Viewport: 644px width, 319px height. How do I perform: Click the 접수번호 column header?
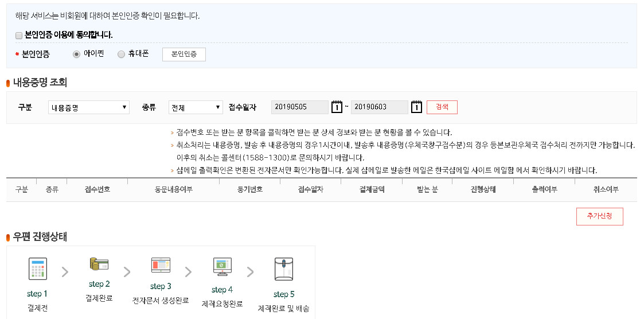point(97,189)
